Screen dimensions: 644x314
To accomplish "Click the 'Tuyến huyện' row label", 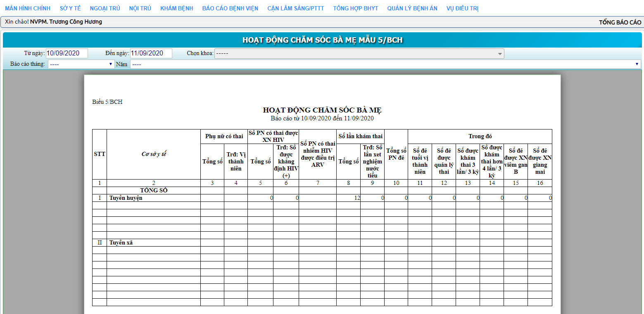I will pyautogui.click(x=126, y=198).
